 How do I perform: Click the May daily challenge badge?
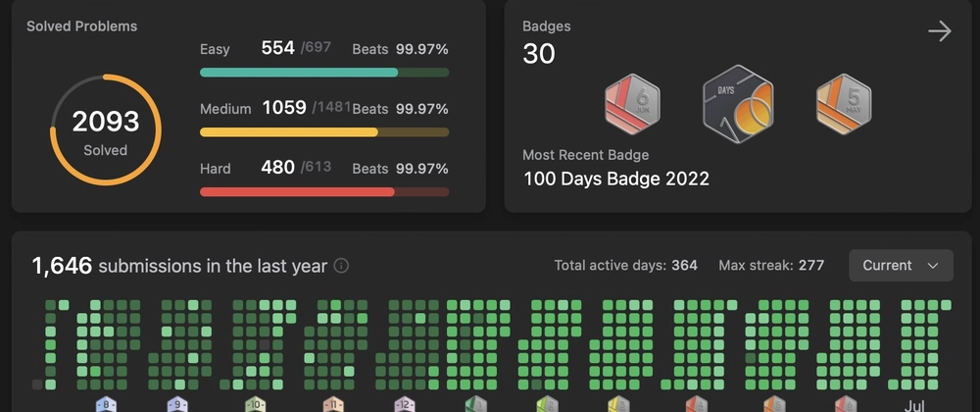pos(844,104)
